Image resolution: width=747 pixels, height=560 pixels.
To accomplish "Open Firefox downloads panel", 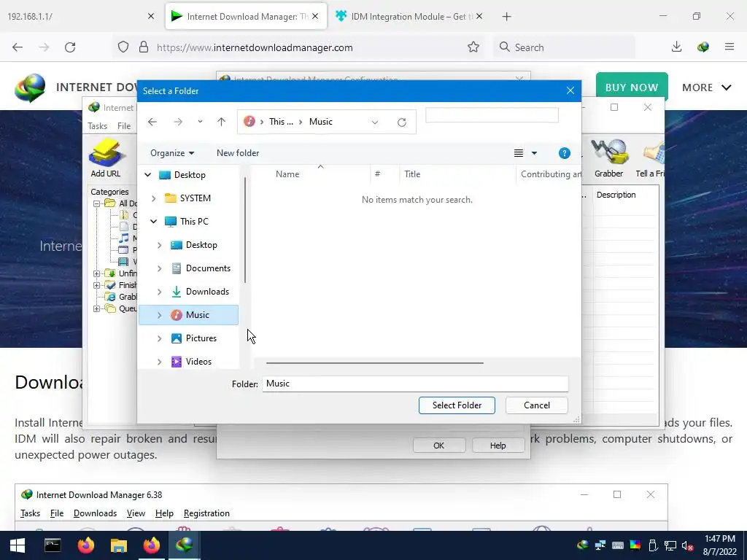I will (x=676, y=47).
